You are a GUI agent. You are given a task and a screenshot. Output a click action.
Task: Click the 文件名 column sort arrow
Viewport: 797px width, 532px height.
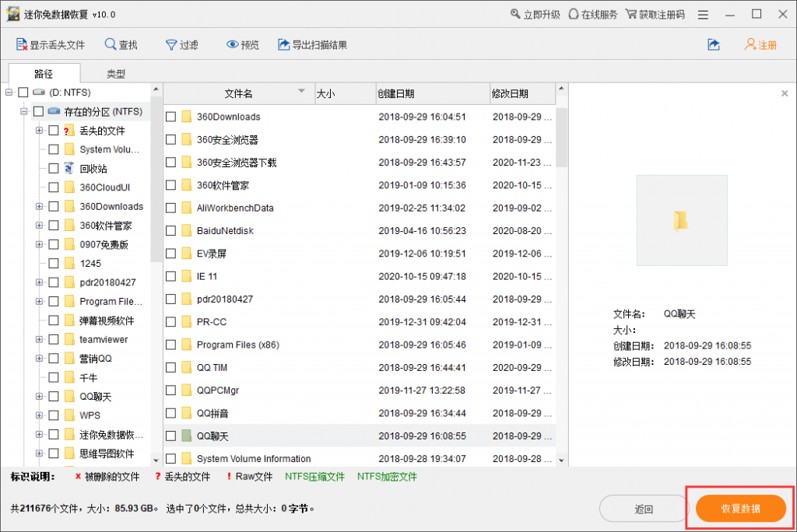(x=301, y=91)
